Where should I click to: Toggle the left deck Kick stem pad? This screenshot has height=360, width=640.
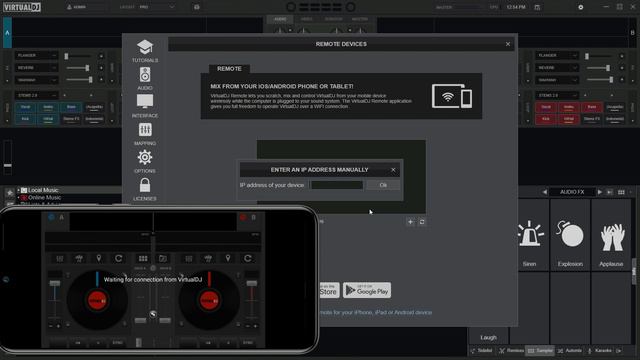[25, 119]
